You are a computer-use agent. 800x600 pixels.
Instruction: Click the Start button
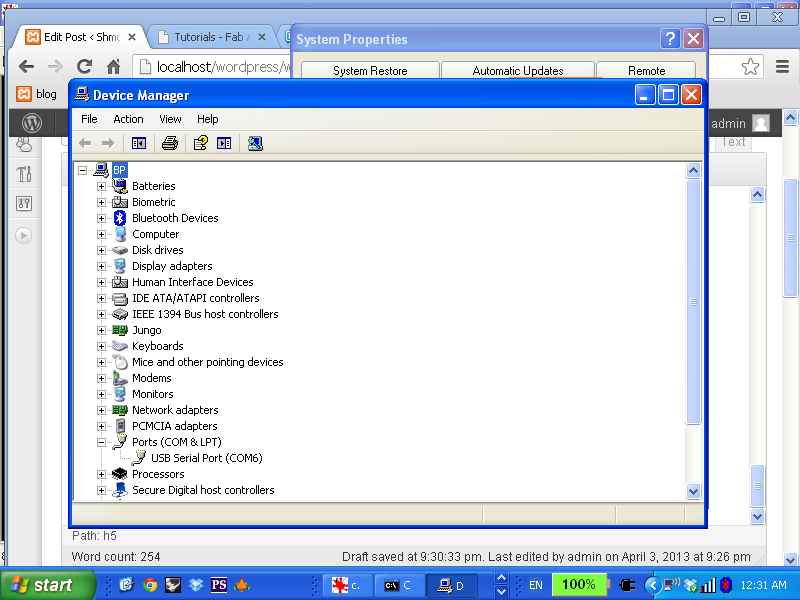[x=47, y=585]
